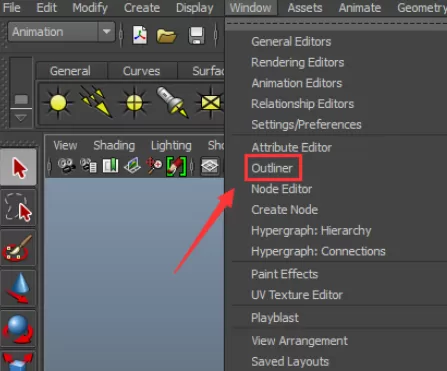Open the Assets menu

pos(305,7)
